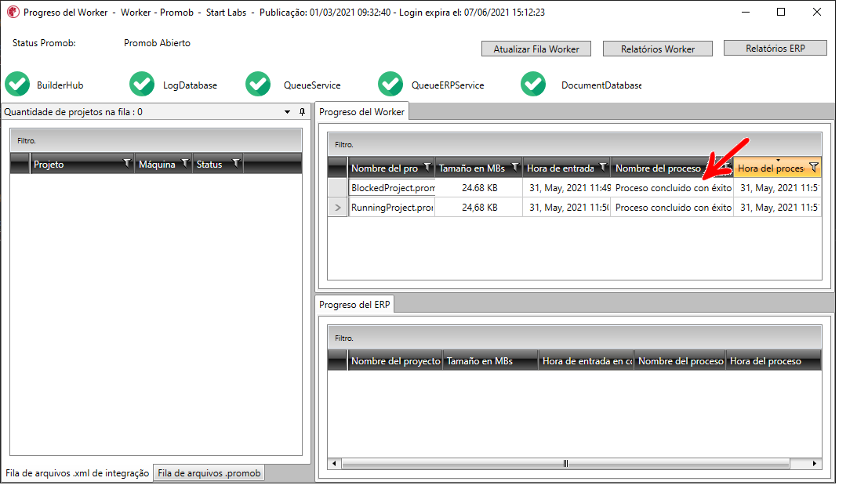Click the DocumentDatabase green check status icon
868x503 pixels.
coord(533,84)
